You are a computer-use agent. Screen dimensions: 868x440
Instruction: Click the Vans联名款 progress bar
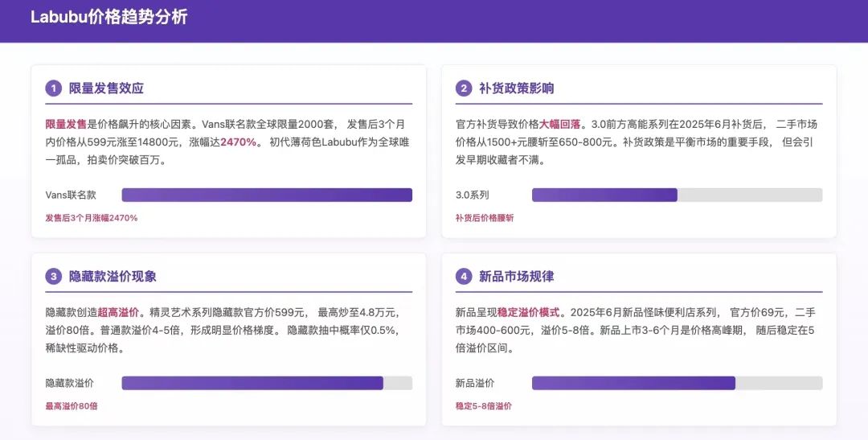[x=267, y=195]
